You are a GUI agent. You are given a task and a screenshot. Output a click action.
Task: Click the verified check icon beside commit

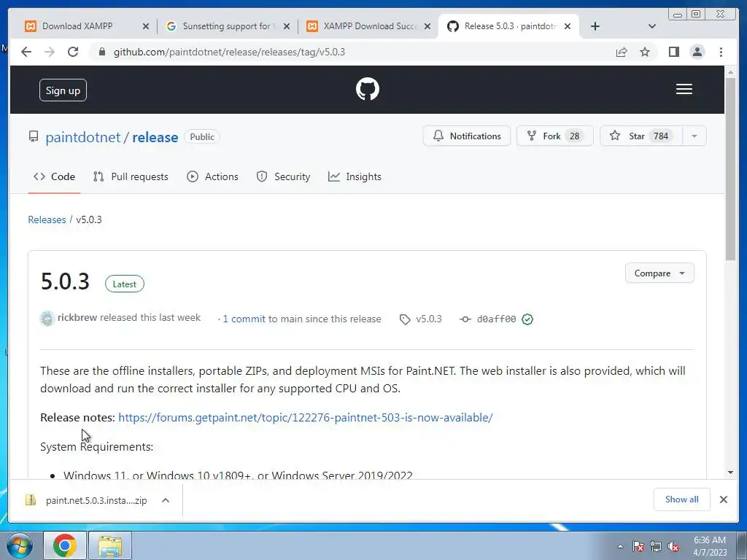tap(527, 319)
